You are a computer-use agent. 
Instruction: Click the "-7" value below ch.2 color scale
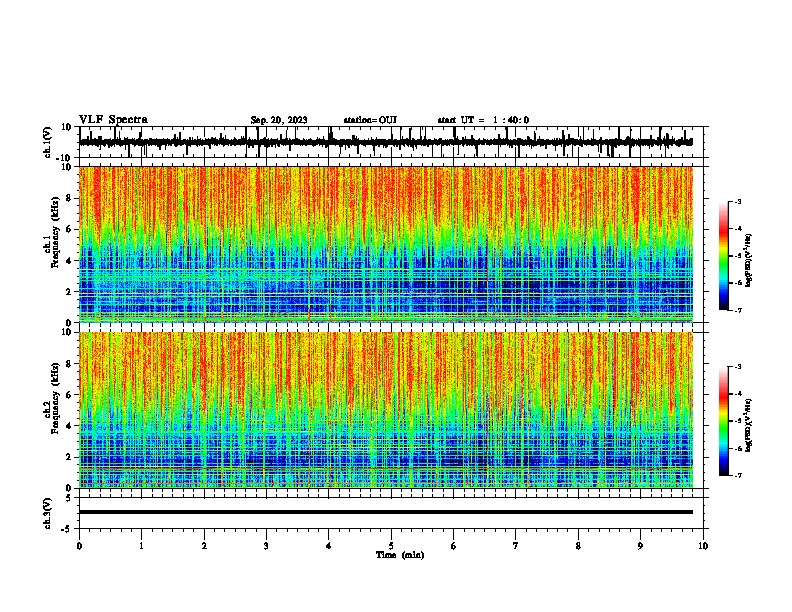pyautogui.click(x=737, y=476)
